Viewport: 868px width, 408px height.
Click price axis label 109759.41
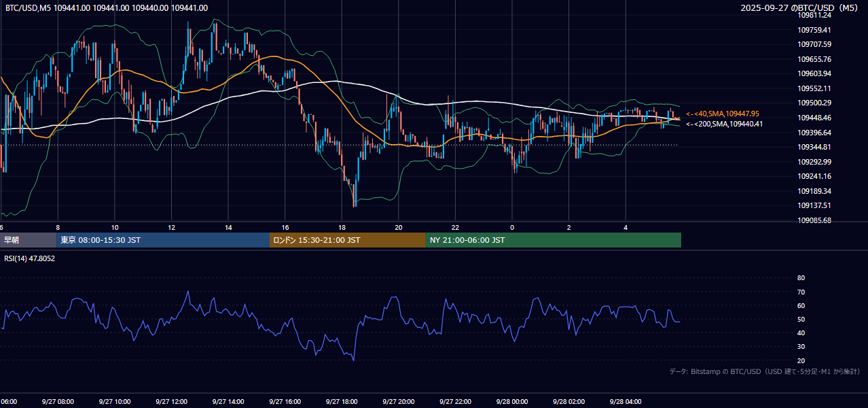tap(814, 30)
